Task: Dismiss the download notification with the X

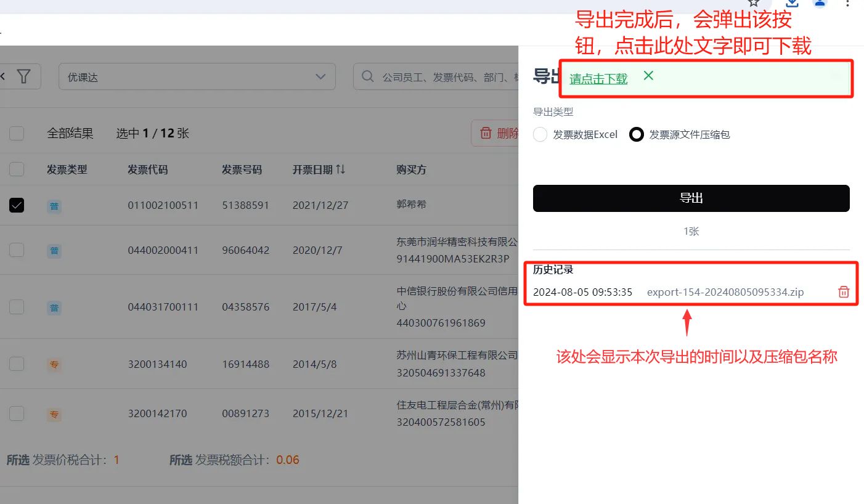Action: click(x=648, y=76)
